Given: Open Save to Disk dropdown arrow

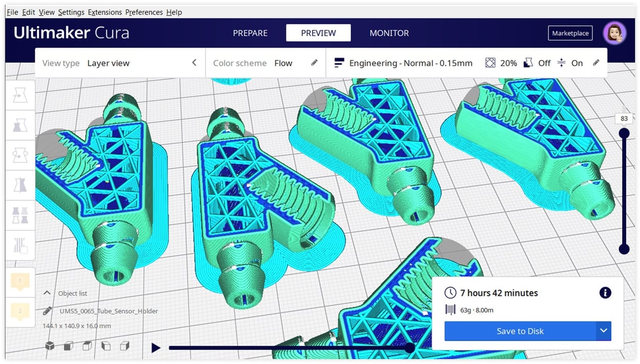Looking at the screenshot, I should click(x=603, y=331).
